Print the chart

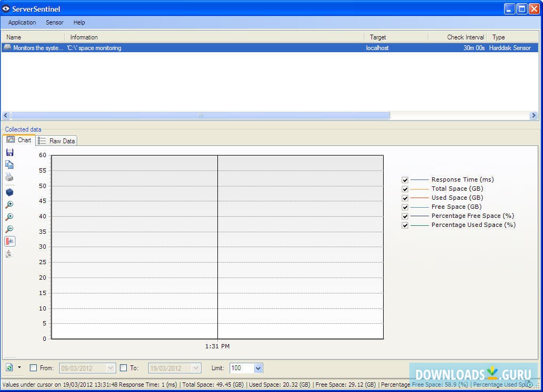[x=10, y=177]
